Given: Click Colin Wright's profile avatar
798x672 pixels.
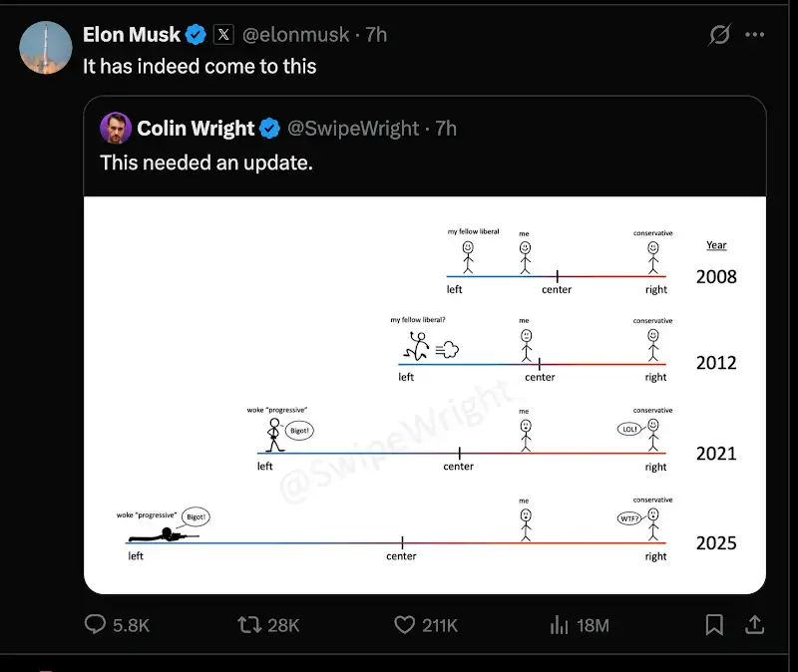Looking at the screenshot, I should click(116, 128).
